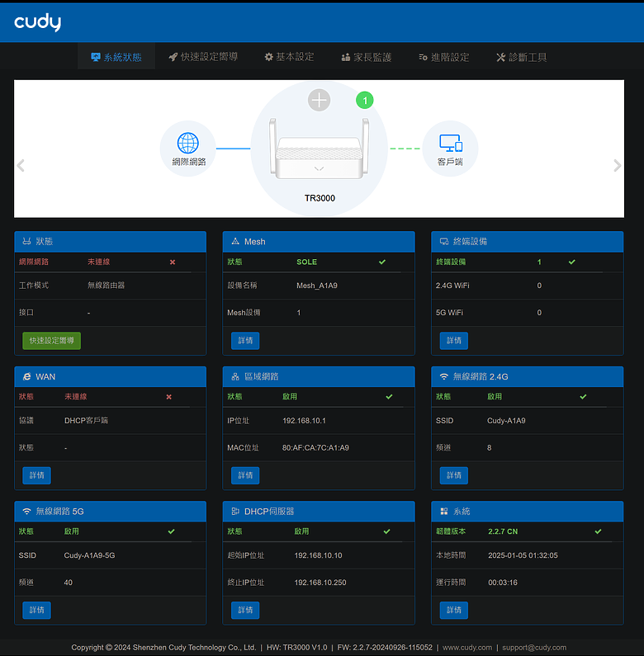This screenshot has height=656, width=644.
Task: Click the 無線網路 5G WiFi icon
Action: [26, 512]
